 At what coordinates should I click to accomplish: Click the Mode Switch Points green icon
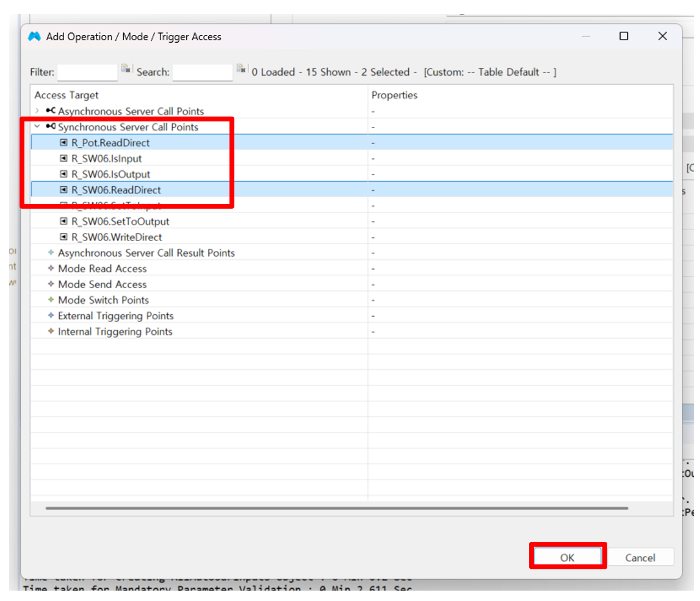coord(51,300)
